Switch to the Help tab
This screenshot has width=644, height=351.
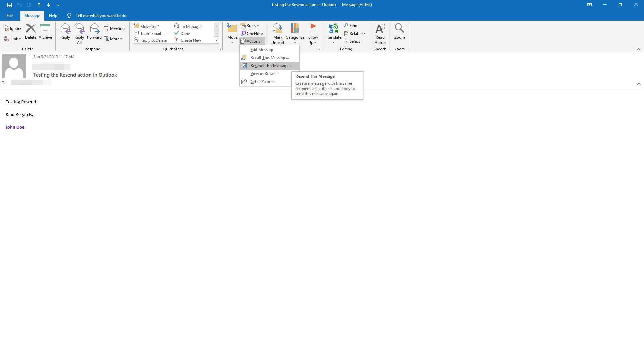pos(53,16)
